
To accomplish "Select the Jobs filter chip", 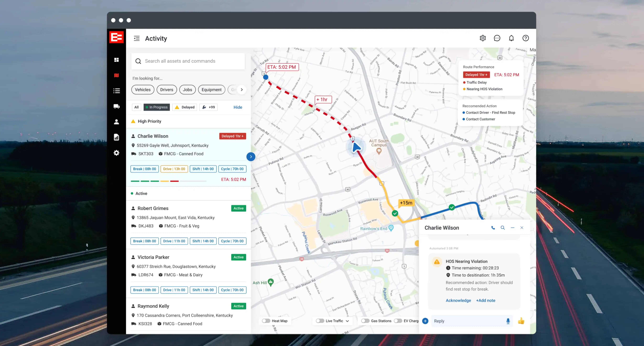I will coord(187,90).
